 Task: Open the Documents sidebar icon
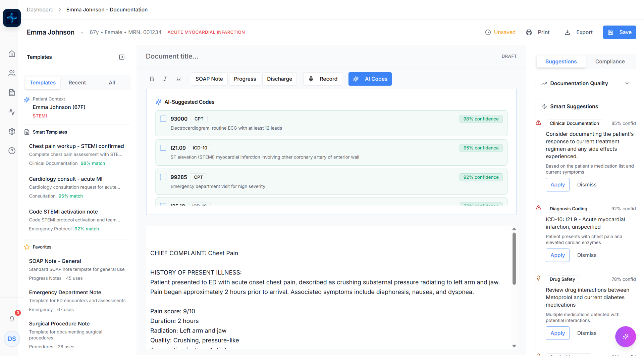tap(12, 93)
